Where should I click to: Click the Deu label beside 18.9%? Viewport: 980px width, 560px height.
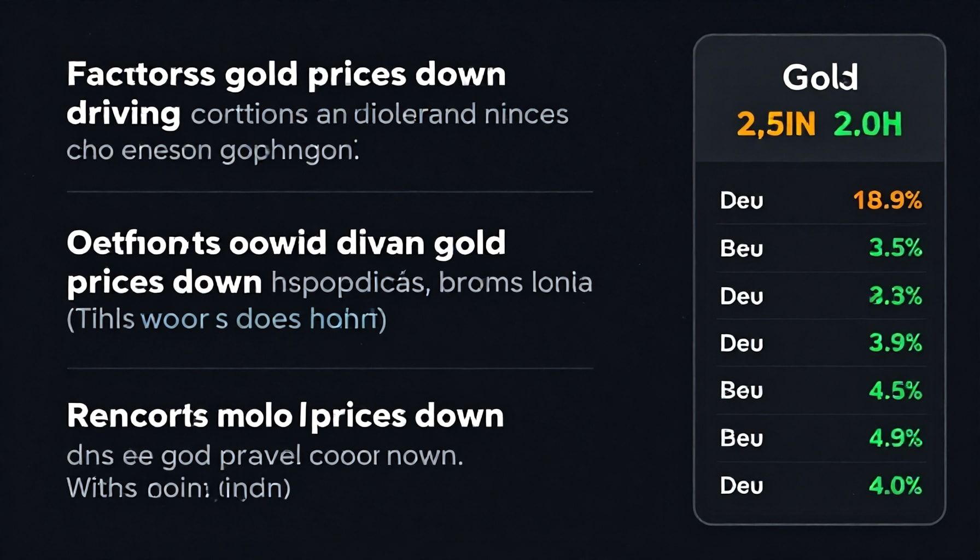(x=742, y=201)
